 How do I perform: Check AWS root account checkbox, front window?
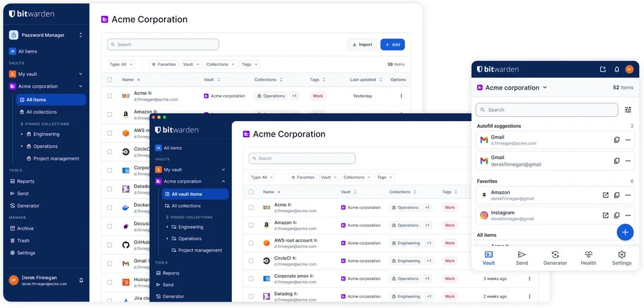(251, 243)
